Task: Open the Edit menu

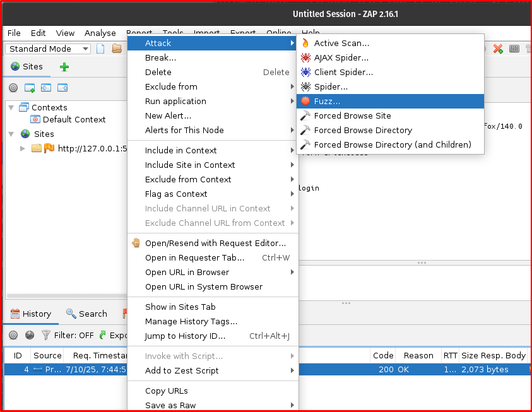Action: [x=38, y=33]
